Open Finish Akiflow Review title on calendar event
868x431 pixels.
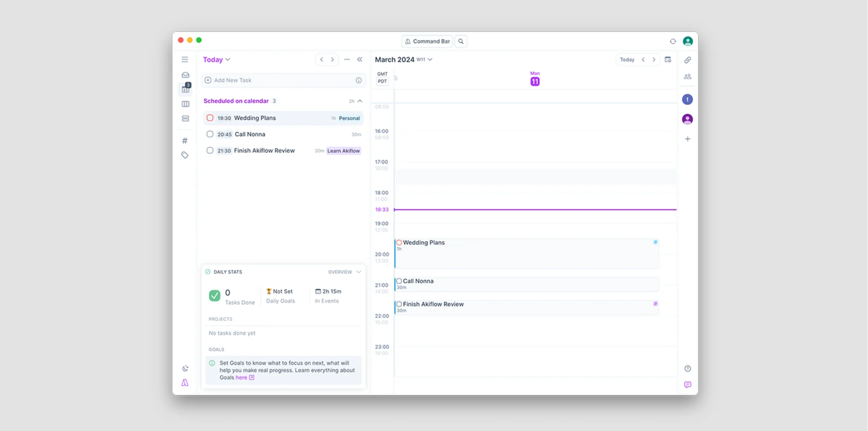(434, 304)
